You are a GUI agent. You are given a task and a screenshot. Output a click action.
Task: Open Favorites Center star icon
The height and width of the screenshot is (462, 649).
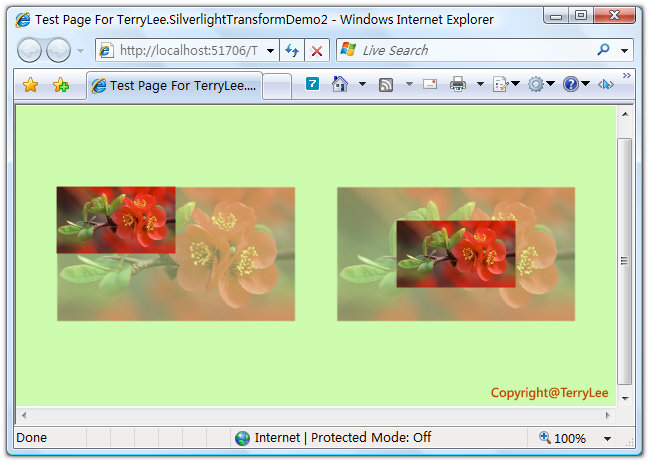point(31,85)
